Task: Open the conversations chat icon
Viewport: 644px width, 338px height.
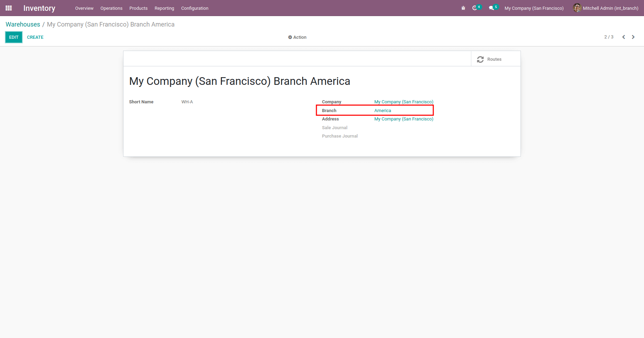Action: coord(492,8)
